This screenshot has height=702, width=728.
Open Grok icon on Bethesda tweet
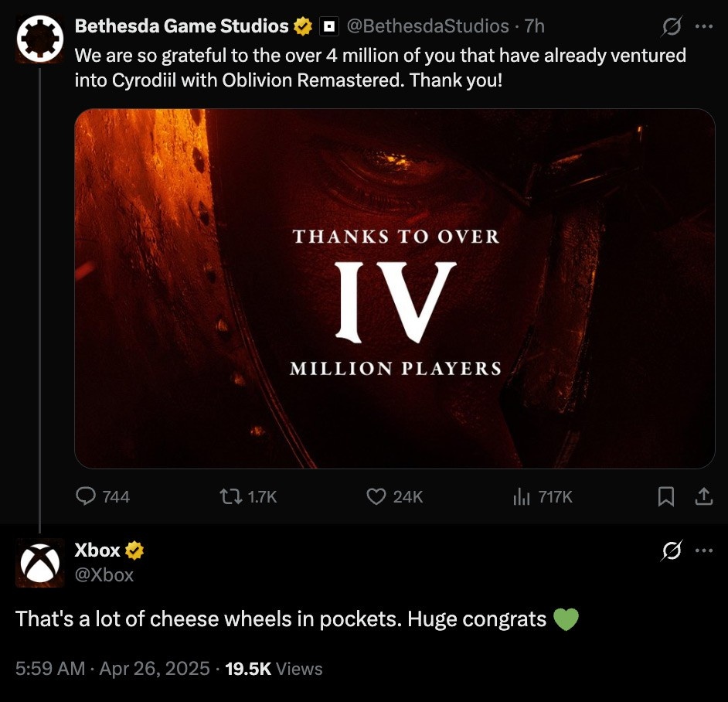pos(672,26)
